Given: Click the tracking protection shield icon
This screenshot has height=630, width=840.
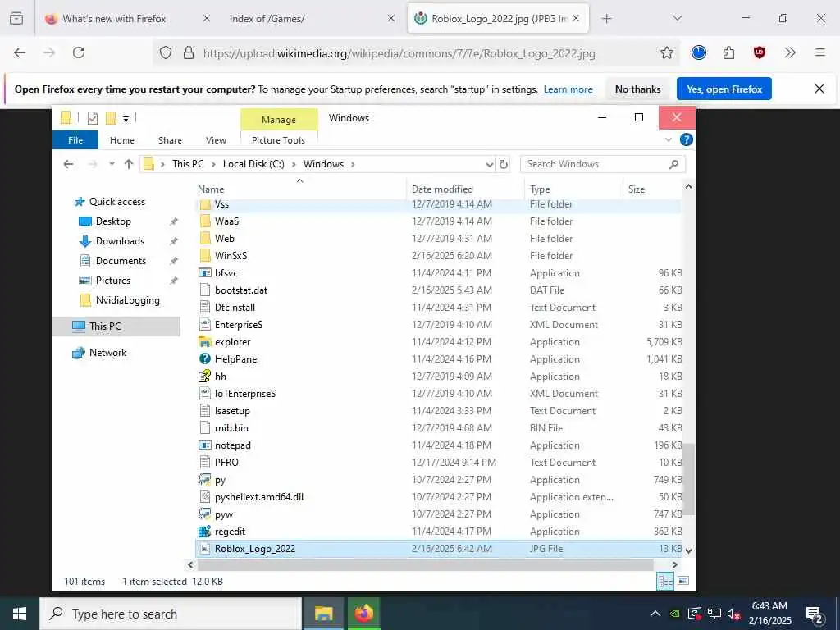Looking at the screenshot, I should [166, 53].
